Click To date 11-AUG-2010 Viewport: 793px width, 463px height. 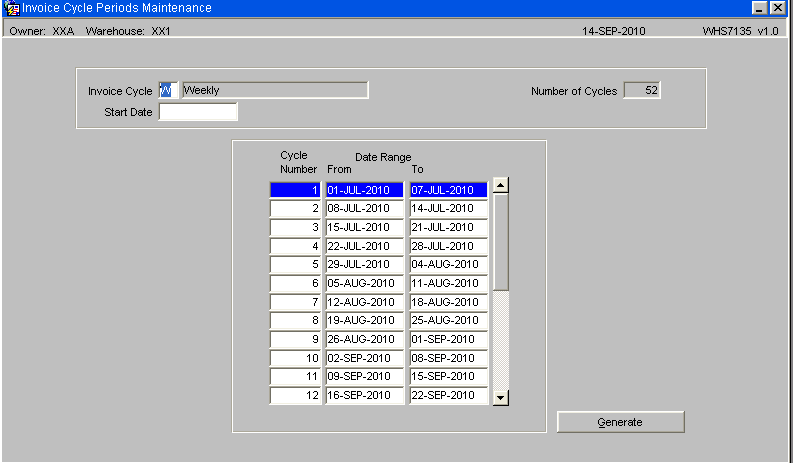pos(449,283)
